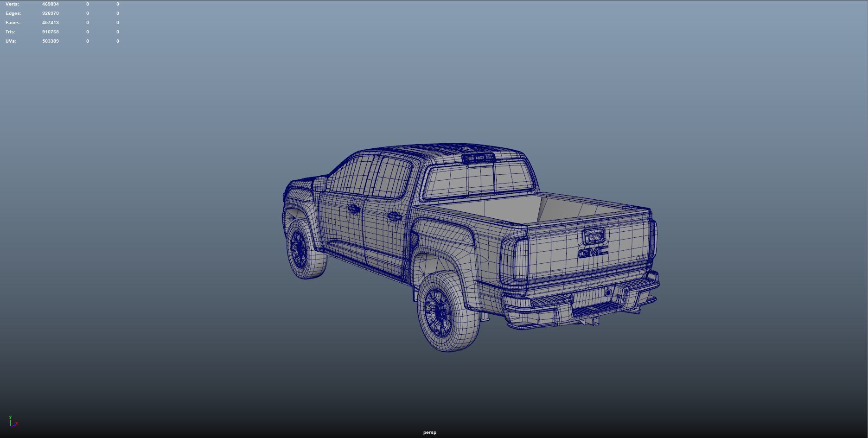The height and width of the screenshot is (438, 868).
Task: Select the tow hitch under the bumper
Action: 590,321
